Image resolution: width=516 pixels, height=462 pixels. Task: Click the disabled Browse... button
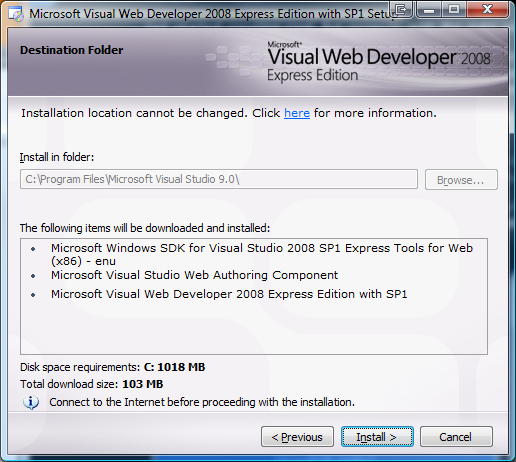coord(461,180)
